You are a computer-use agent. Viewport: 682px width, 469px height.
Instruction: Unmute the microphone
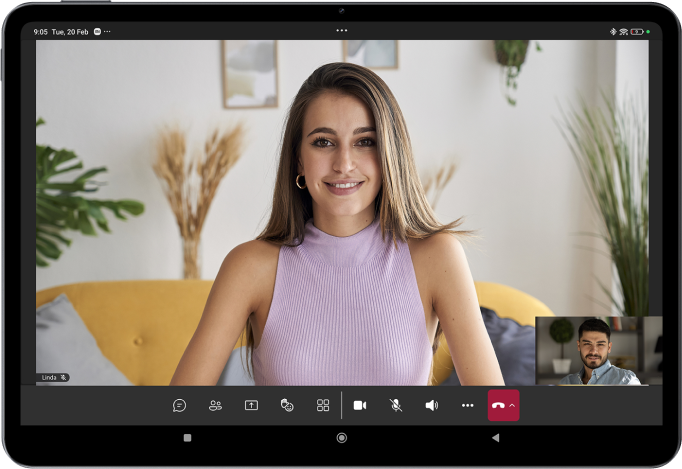(x=396, y=405)
